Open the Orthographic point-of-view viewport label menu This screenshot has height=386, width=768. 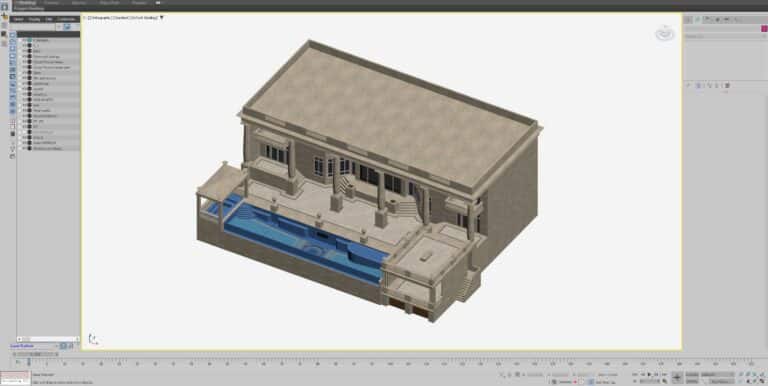point(99,18)
